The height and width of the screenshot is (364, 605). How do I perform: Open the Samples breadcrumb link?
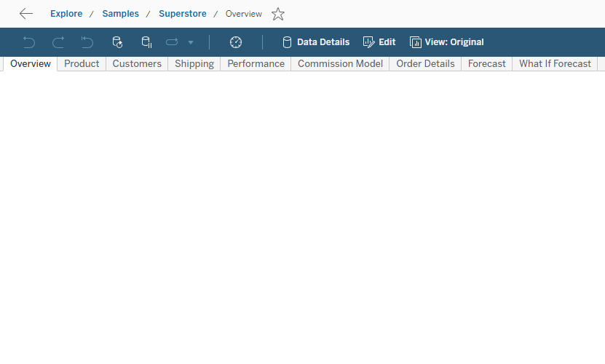pyautogui.click(x=120, y=14)
